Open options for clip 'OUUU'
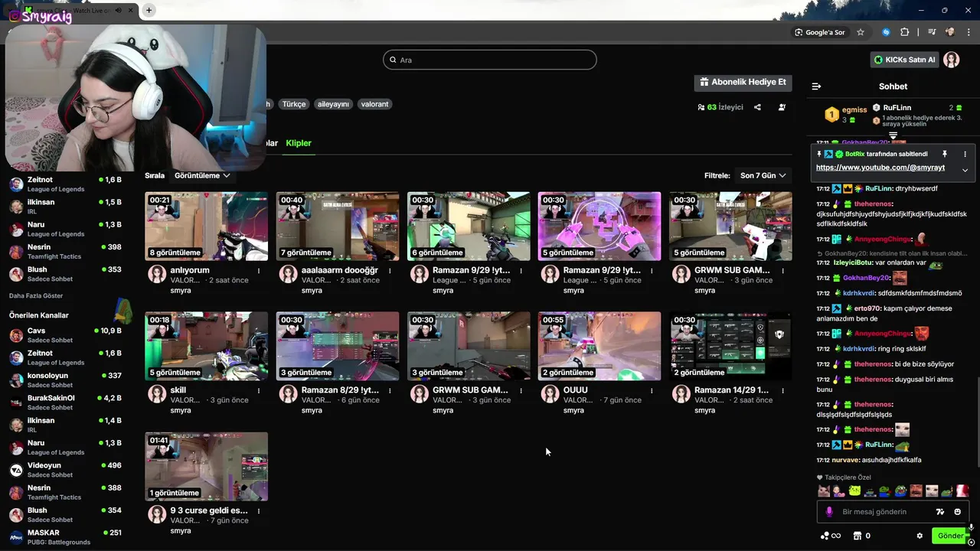Viewport: 980px width, 551px height. pyautogui.click(x=652, y=390)
